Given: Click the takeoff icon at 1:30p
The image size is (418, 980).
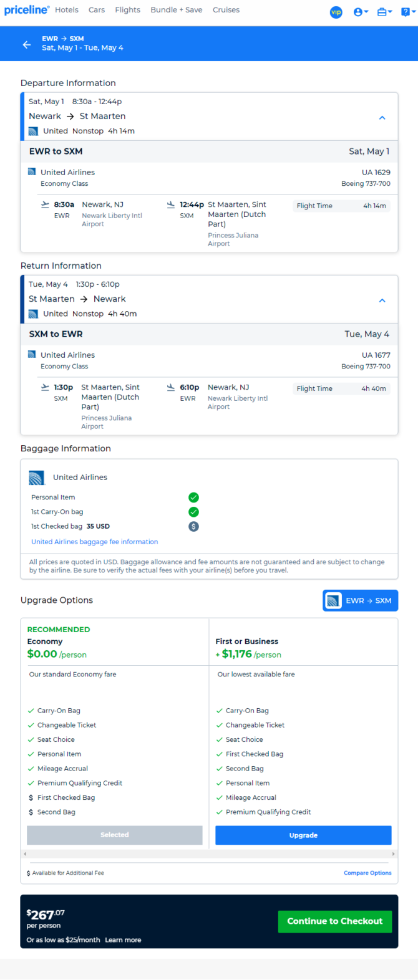Looking at the screenshot, I should pos(45,387).
